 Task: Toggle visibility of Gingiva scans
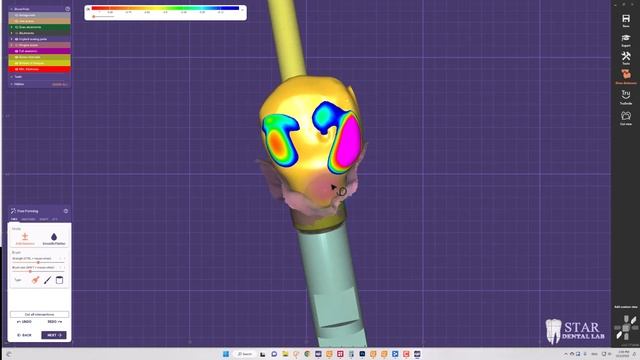tap(16, 45)
